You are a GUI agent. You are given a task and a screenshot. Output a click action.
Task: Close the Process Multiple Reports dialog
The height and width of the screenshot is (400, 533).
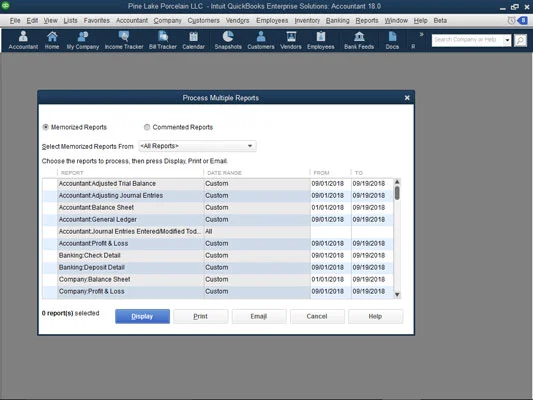tap(407, 98)
